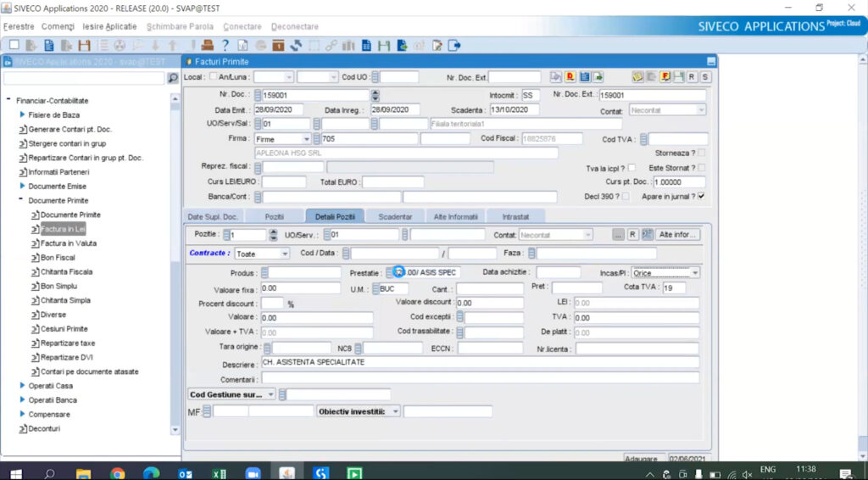Open list of values for Nr. Doc.
This screenshot has width=868, height=480.
[x=258, y=95]
